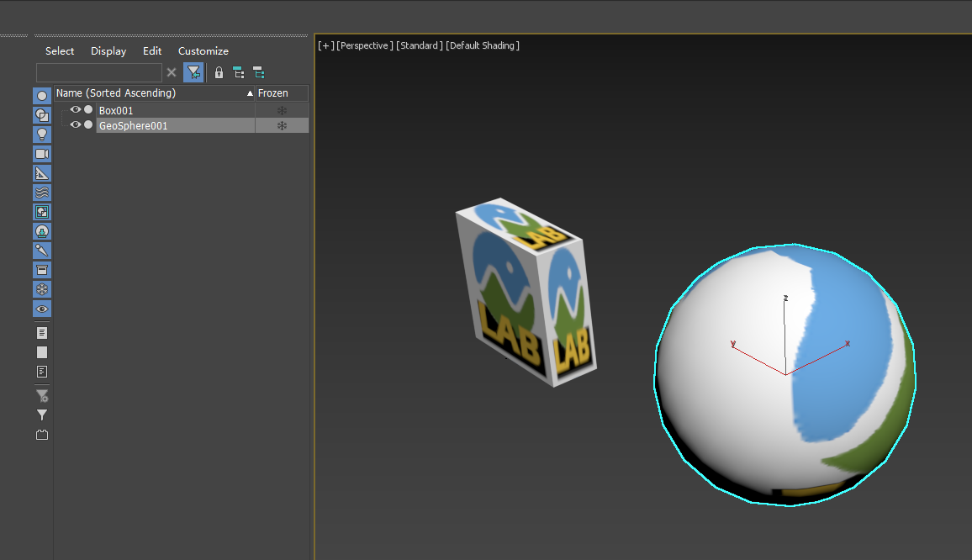Click Display None blank-page icon
Viewport: 972px width, 560px height.
point(42,352)
